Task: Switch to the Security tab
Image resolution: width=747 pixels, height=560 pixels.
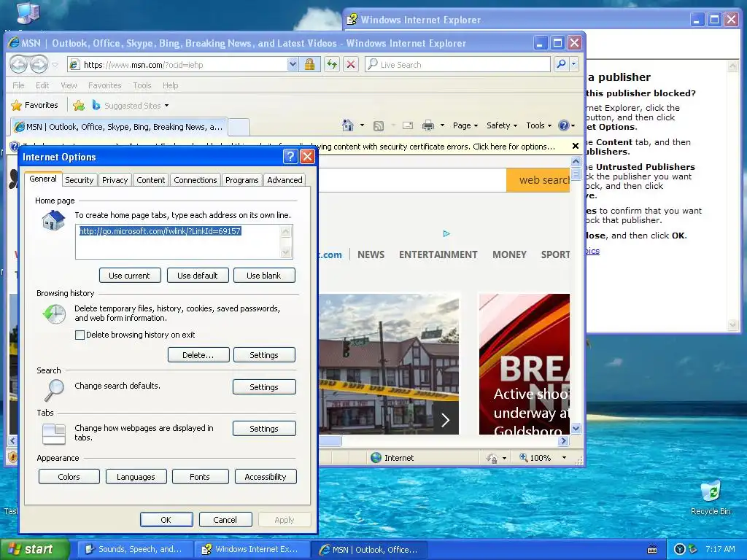Action: [79, 180]
